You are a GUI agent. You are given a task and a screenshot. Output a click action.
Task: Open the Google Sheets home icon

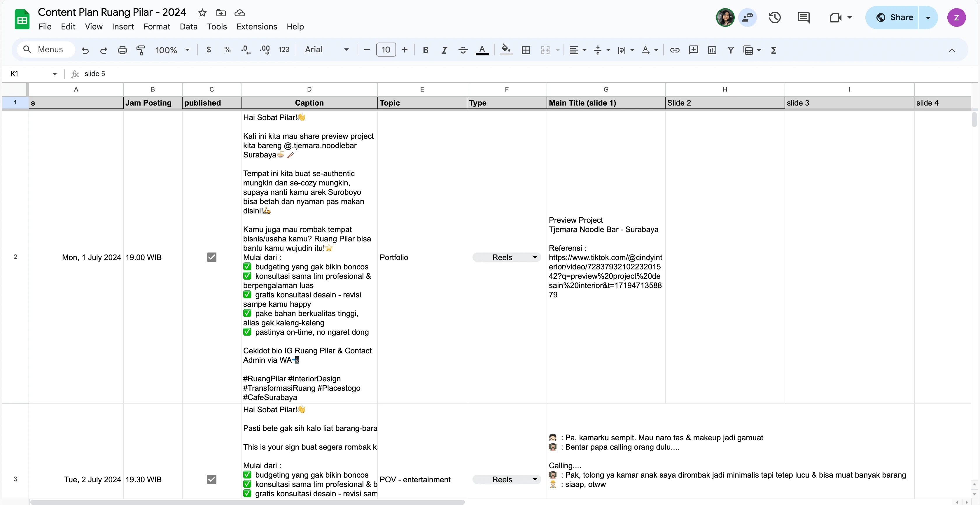(x=22, y=19)
